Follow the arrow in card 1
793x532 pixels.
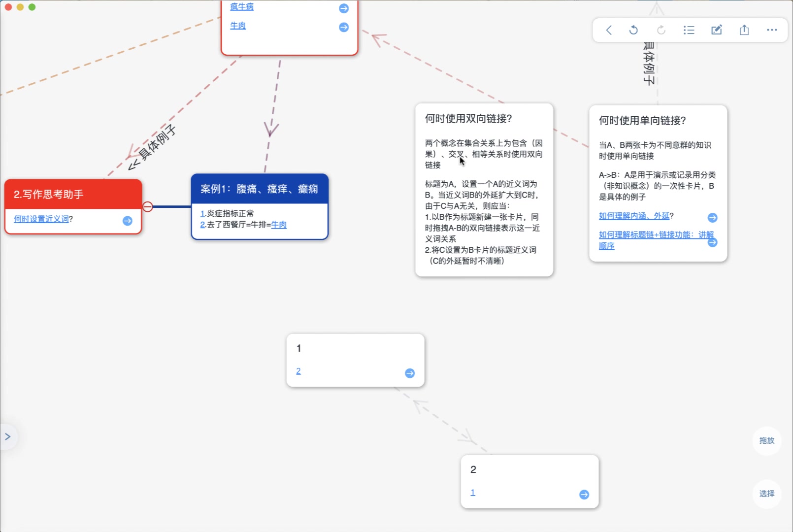click(410, 373)
